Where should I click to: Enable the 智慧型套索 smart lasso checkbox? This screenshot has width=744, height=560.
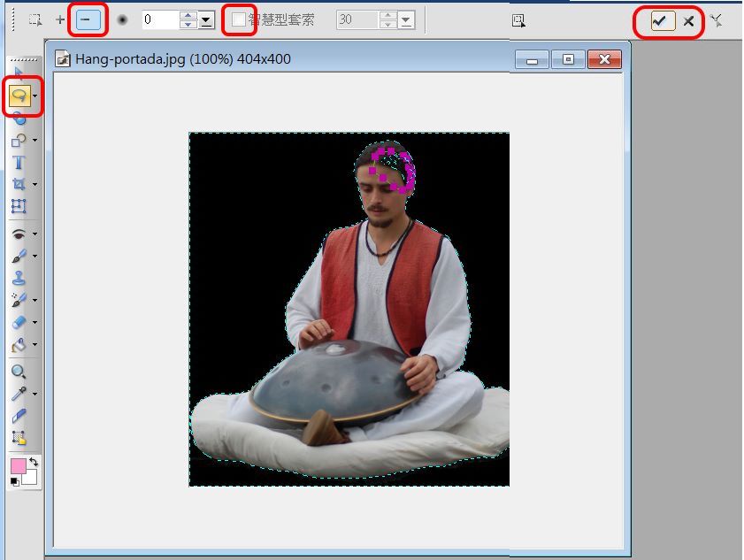239,19
